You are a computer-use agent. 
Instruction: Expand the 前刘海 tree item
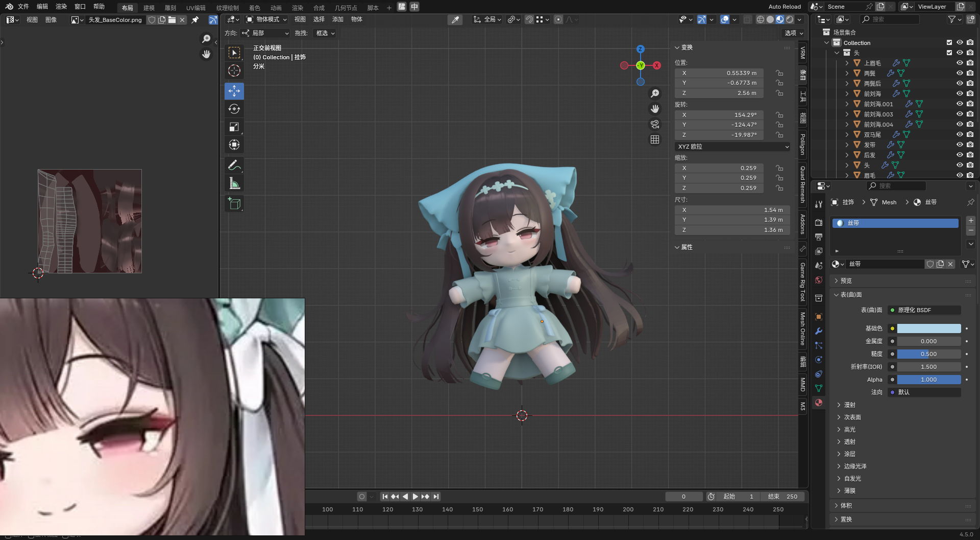click(847, 94)
